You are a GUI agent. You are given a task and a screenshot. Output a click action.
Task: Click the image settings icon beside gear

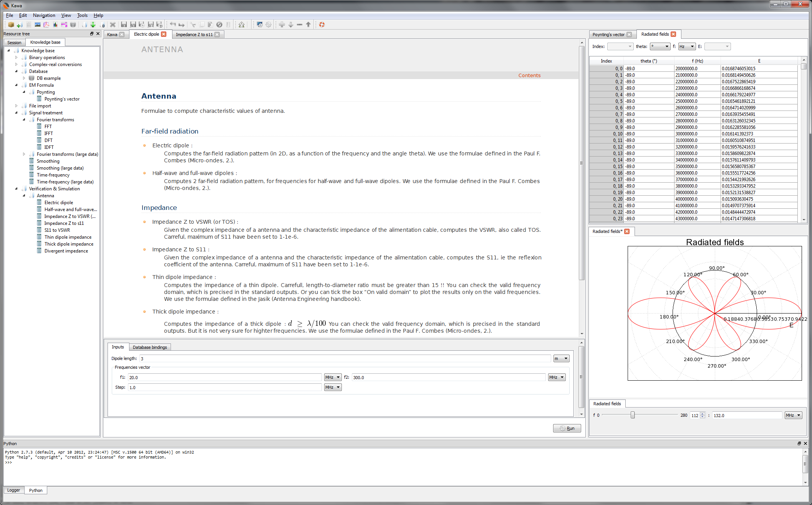[260, 25]
